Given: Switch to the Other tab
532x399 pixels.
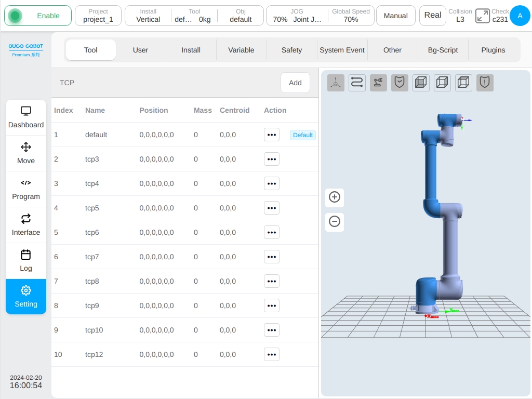Looking at the screenshot, I should click(x=392, y=50).
